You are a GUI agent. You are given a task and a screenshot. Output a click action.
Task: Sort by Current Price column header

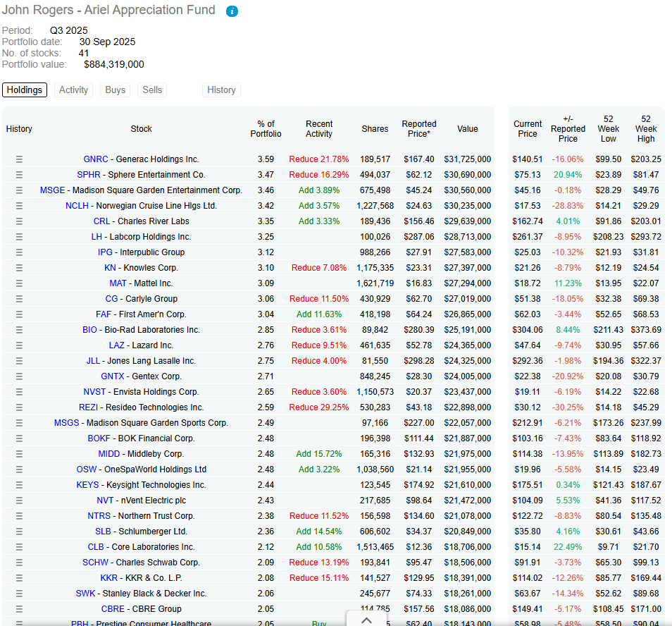pos(528,128)
